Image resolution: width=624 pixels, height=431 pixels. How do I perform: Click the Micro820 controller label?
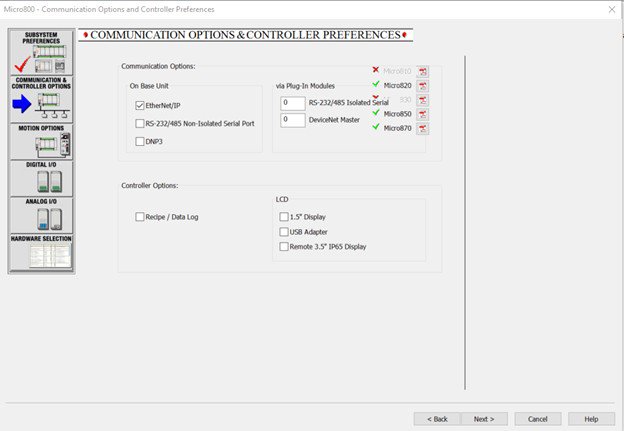click(x=397, y=86)
